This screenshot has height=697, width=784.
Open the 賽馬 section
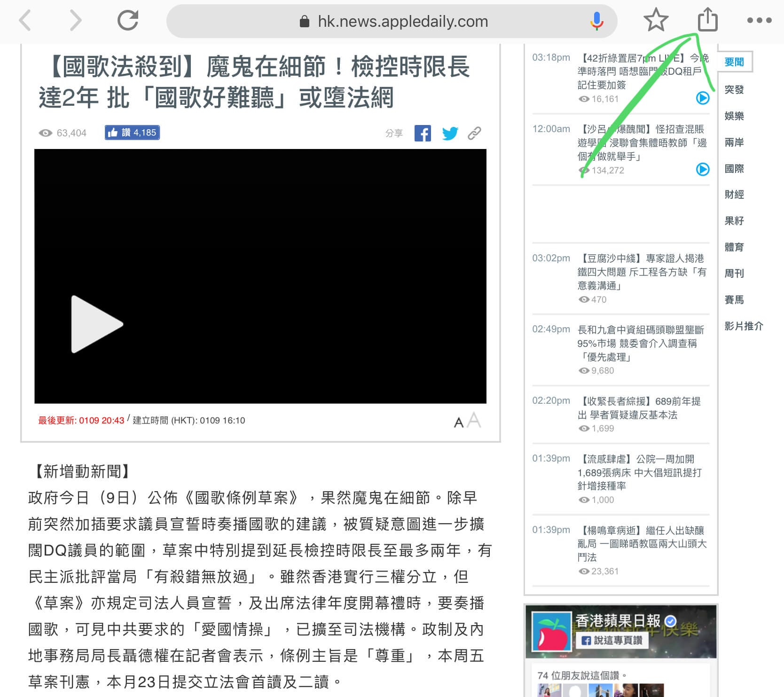coord(734,299)
